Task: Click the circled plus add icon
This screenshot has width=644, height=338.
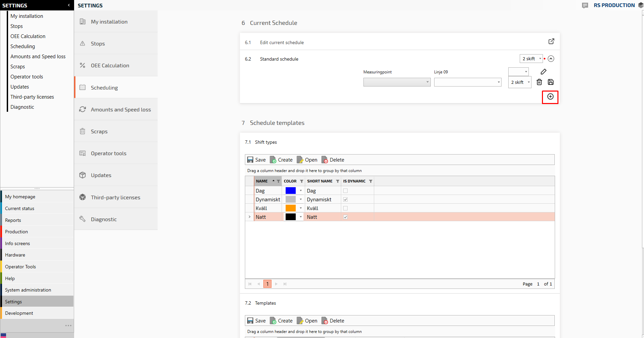Action: pos(550,97)
